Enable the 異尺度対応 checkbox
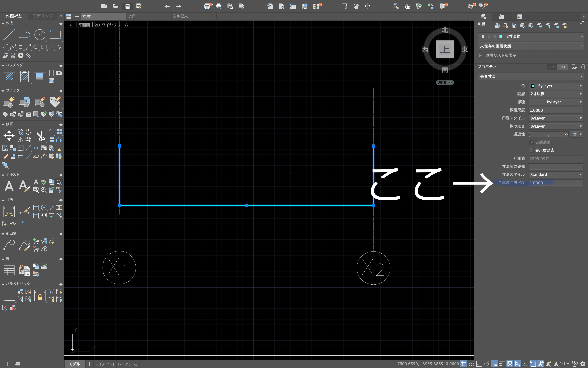Image resolution: width=588 pixels, height=368 pixels. (x=531, y=150)
